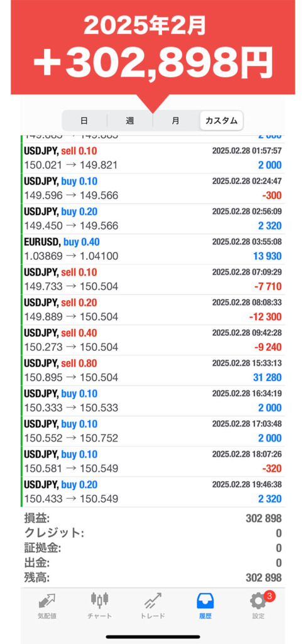Select the 月 period segment
Viewport: 306px width, 644px height.
(x=175, y=121)
